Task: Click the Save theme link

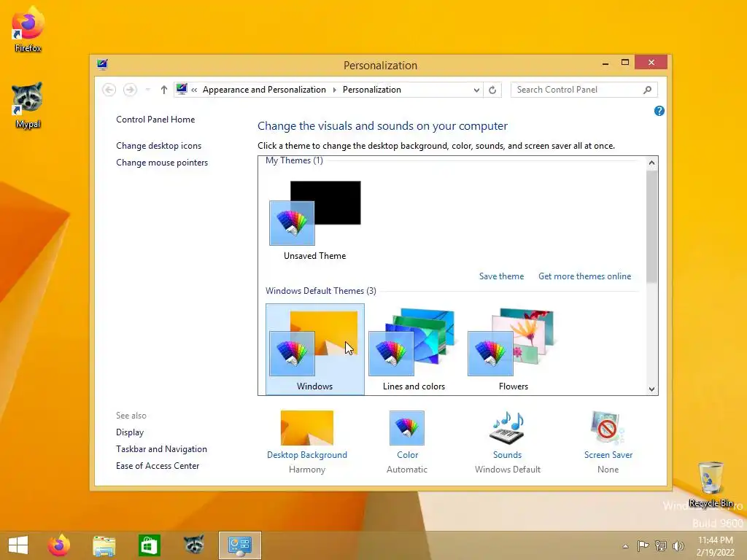Action: coord(501,276)
